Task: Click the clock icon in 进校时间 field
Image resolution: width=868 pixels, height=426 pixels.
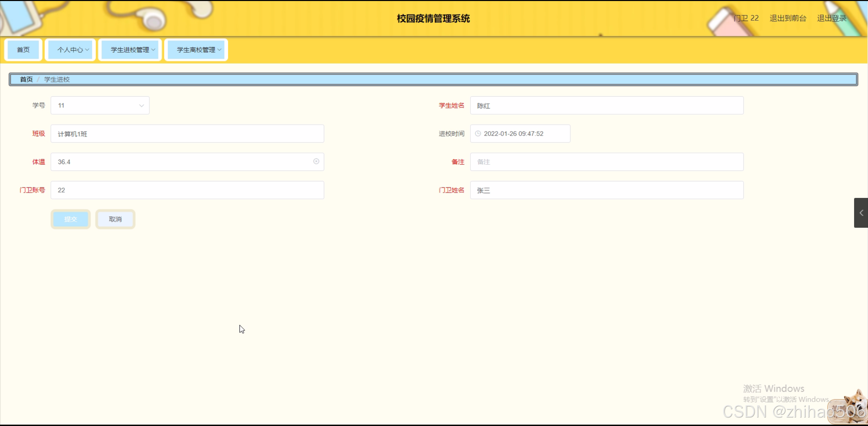Action: [478, 134]
